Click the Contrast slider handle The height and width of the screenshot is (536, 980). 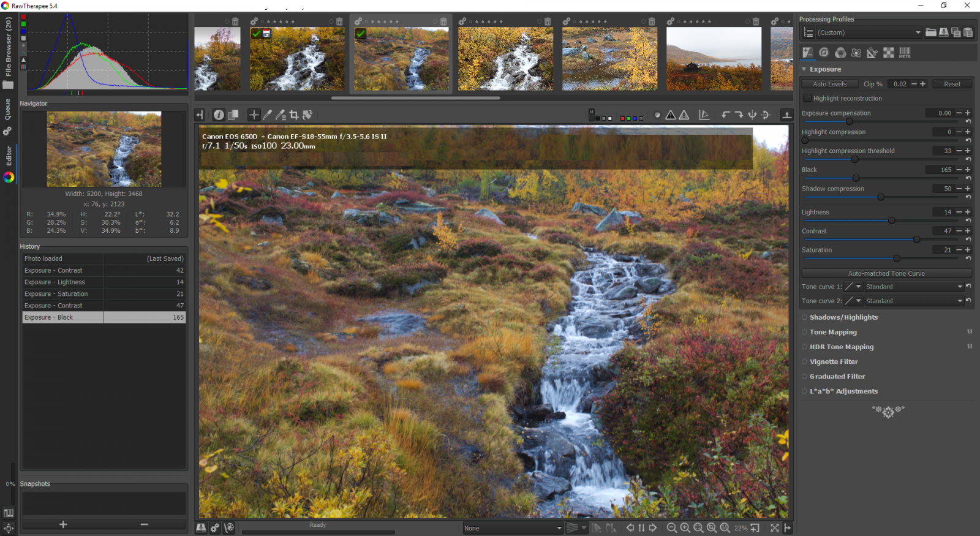pyautogui.click(x=916, y=240)
